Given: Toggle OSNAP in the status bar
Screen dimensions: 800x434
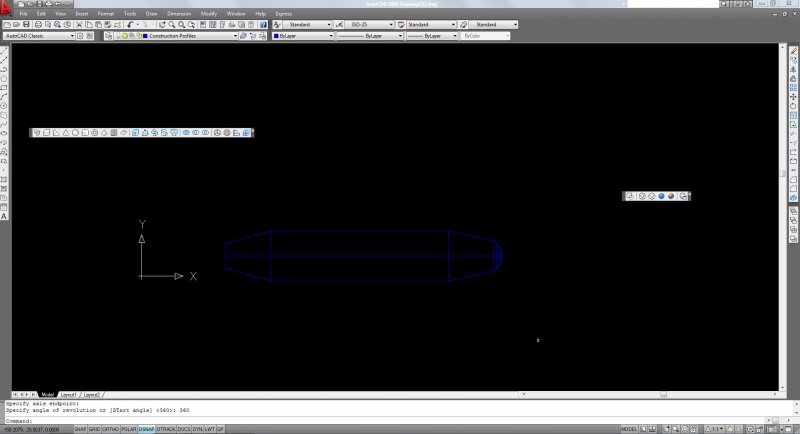Looking at the screenshot, I should click(146, 429).
